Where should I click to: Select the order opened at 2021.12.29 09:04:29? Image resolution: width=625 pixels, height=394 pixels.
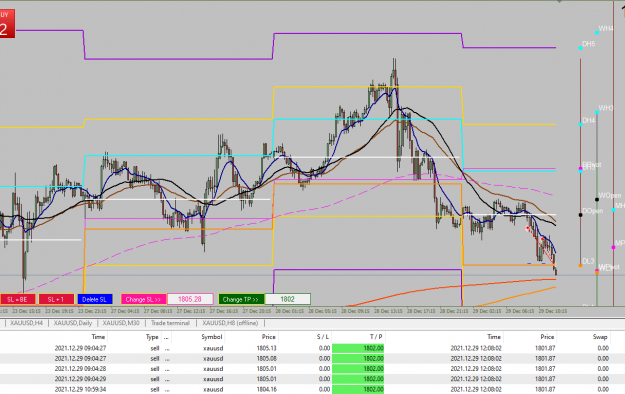(312, 379)
